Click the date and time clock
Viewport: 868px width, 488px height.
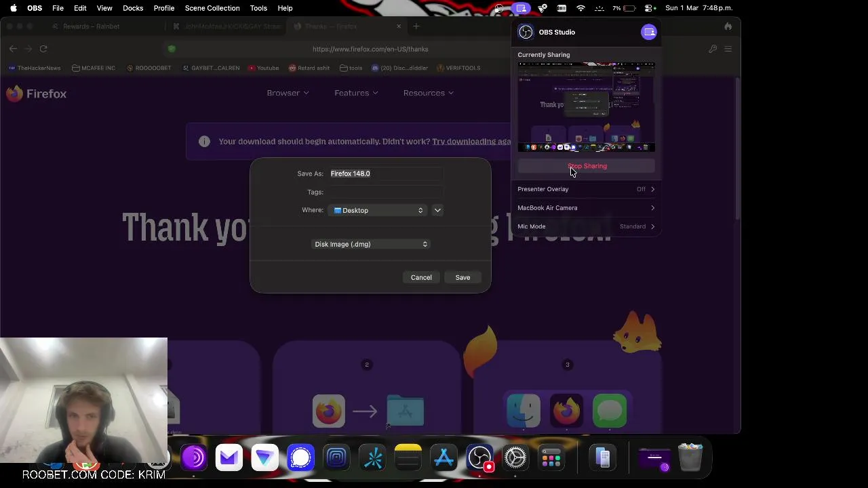698,8
